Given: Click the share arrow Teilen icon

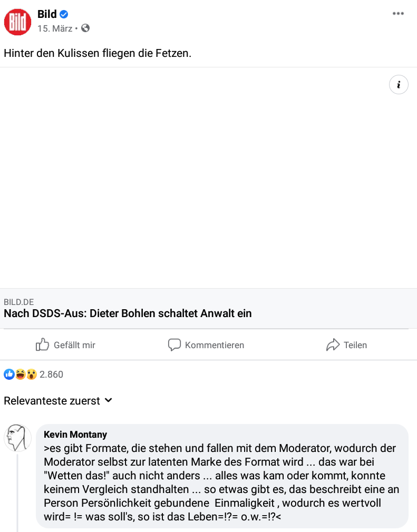Looking at the screenshot, I should click(x=333, y=344).
